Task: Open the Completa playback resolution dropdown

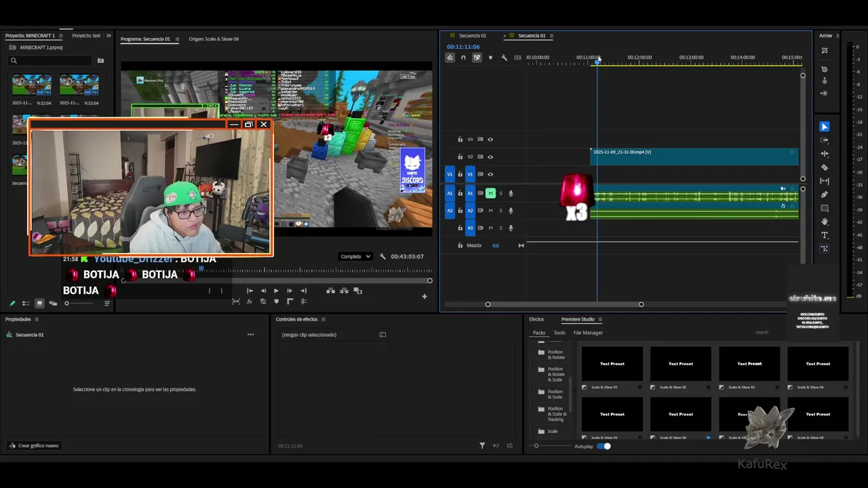Action: 355,256
